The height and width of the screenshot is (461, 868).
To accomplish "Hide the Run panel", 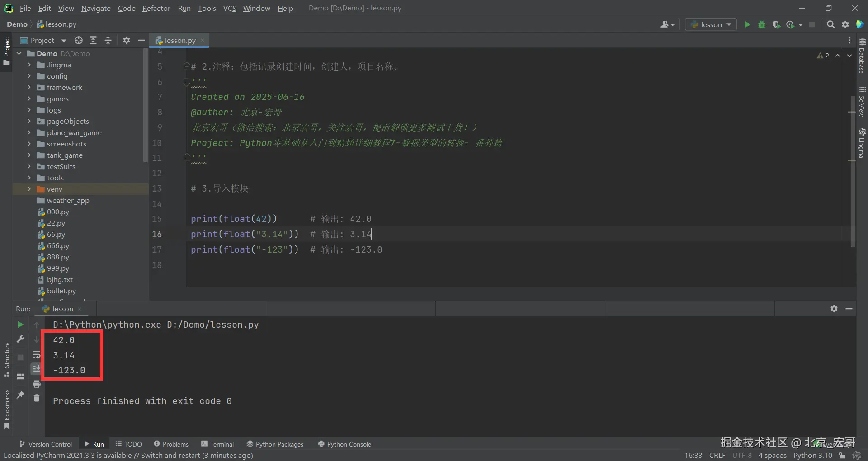I will click(849, 309).
